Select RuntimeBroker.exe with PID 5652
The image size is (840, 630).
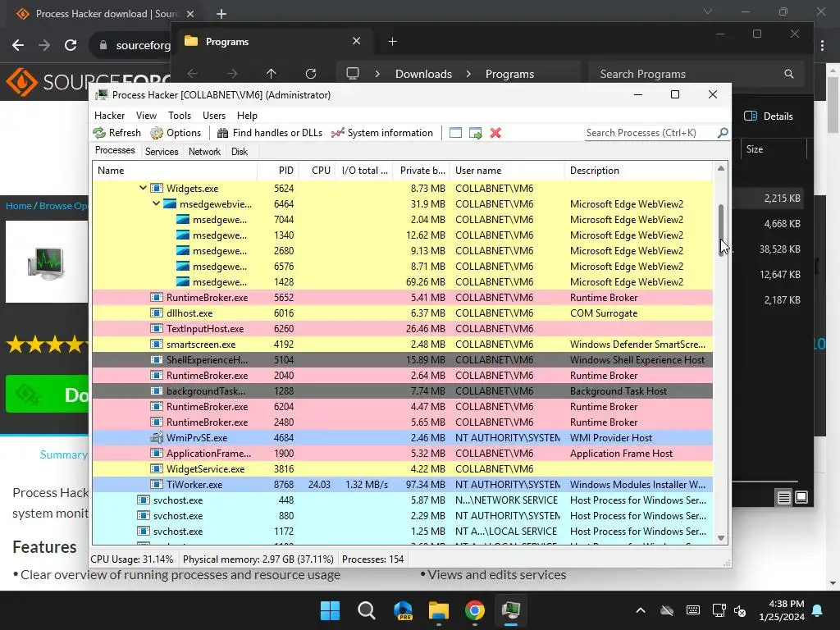tap(402, 297)
